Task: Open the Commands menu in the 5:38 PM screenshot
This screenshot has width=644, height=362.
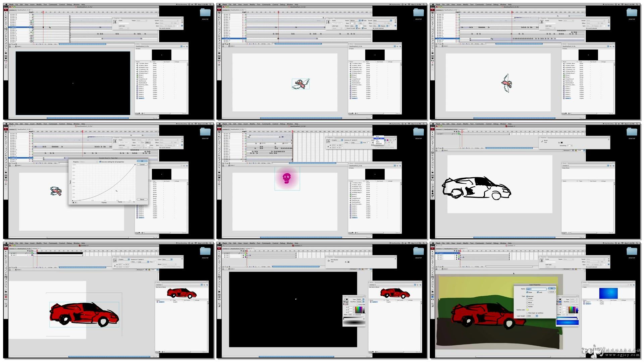Action: [53, 5]
